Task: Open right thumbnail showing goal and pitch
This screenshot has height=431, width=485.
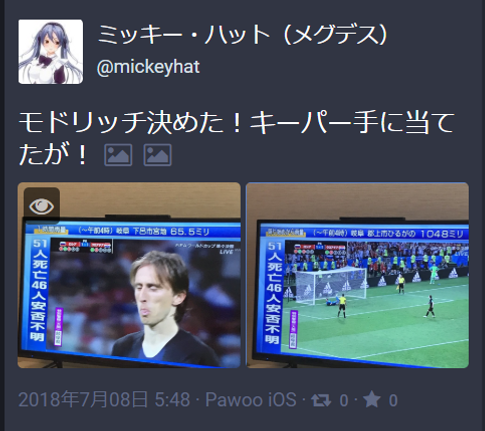Action: [x=357, y=275]
